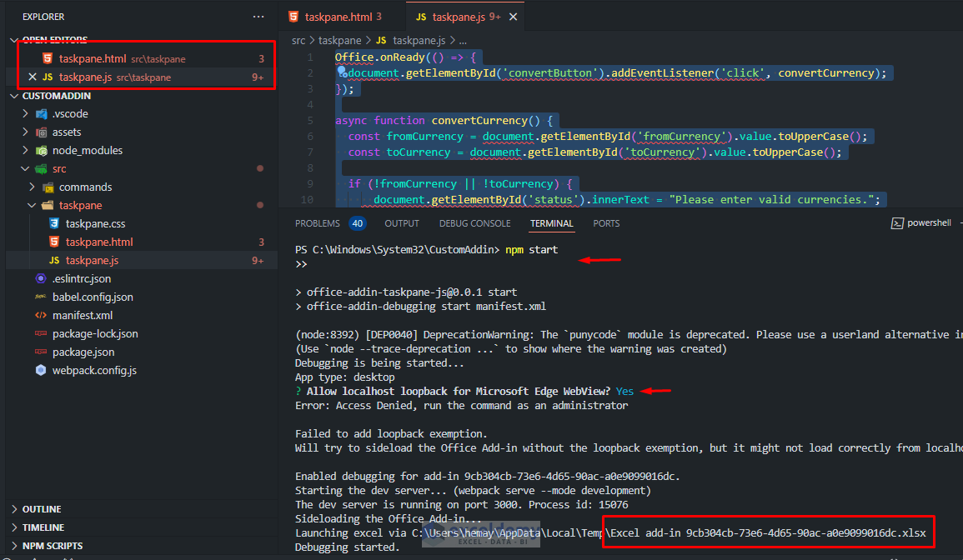Click the taskpane folder icon
This screenshot has height=560, width=963.
[48, 205]
